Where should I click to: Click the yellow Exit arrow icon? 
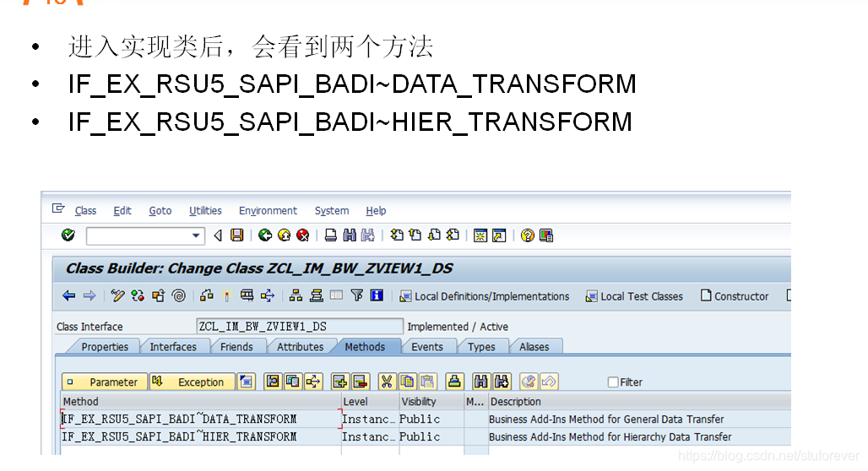click(x=284, y=235)
